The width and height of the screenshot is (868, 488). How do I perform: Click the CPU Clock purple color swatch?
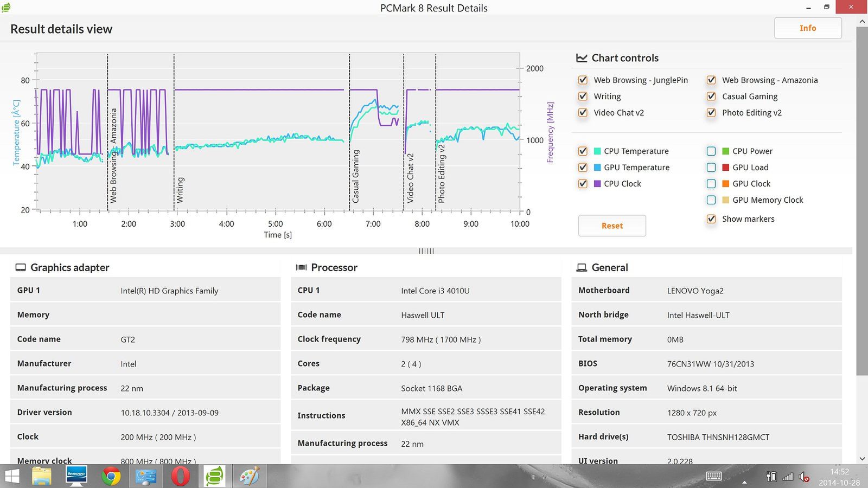597,184
